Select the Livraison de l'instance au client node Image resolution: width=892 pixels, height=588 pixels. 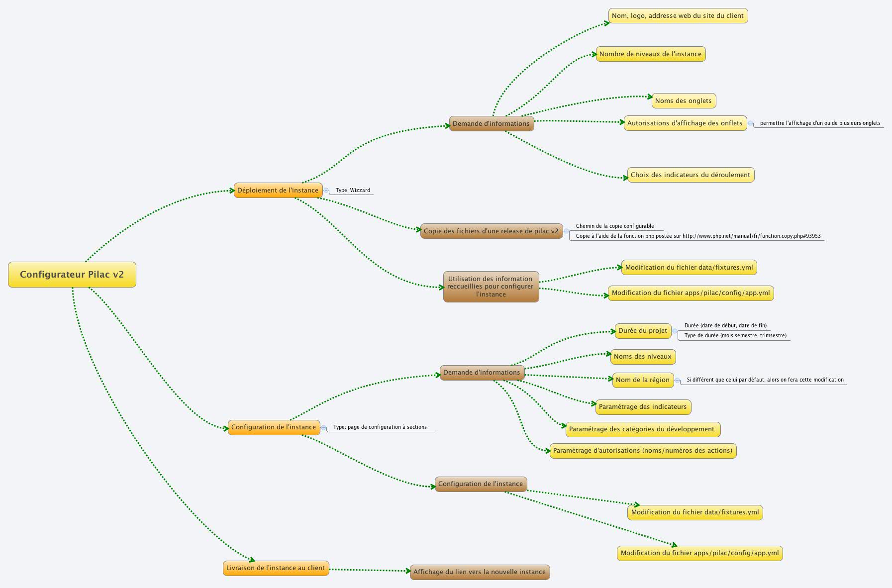pyautogui.click(x=276, y=568)
